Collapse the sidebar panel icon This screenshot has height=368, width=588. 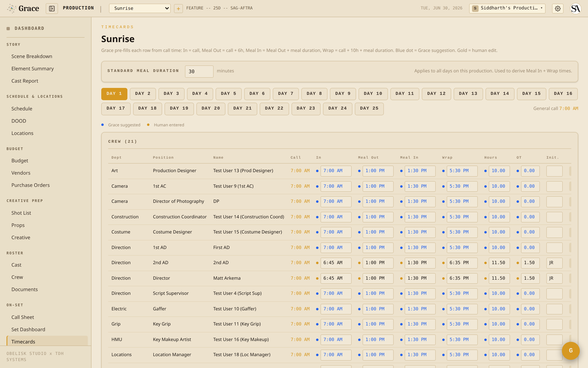click(x=52, y=9)
